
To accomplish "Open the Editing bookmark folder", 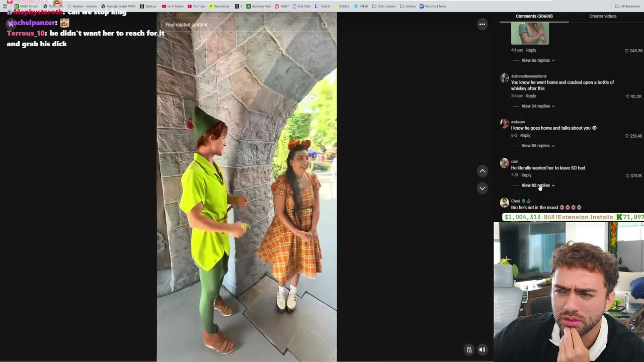I will pos(409,6).
